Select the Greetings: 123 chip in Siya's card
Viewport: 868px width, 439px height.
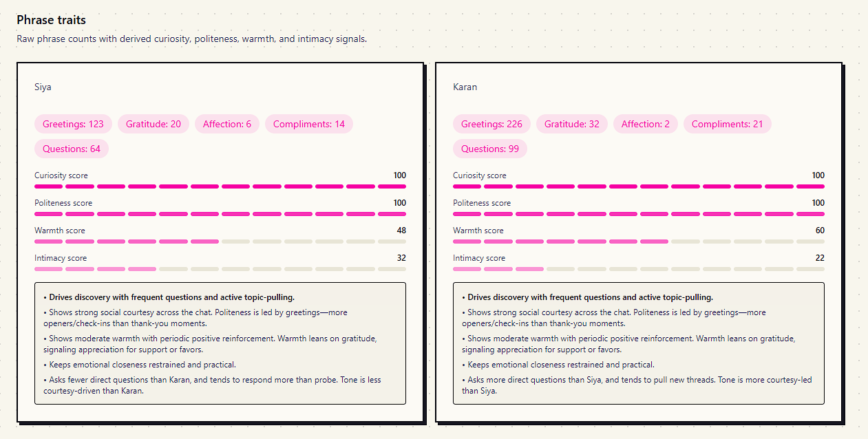pos(73,124)
